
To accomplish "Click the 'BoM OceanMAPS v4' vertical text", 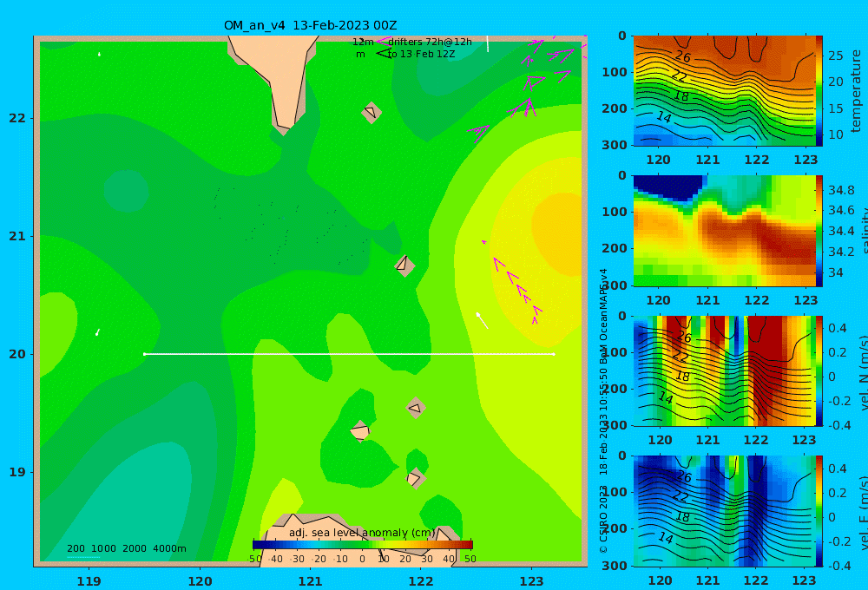I will click(603, 315).
